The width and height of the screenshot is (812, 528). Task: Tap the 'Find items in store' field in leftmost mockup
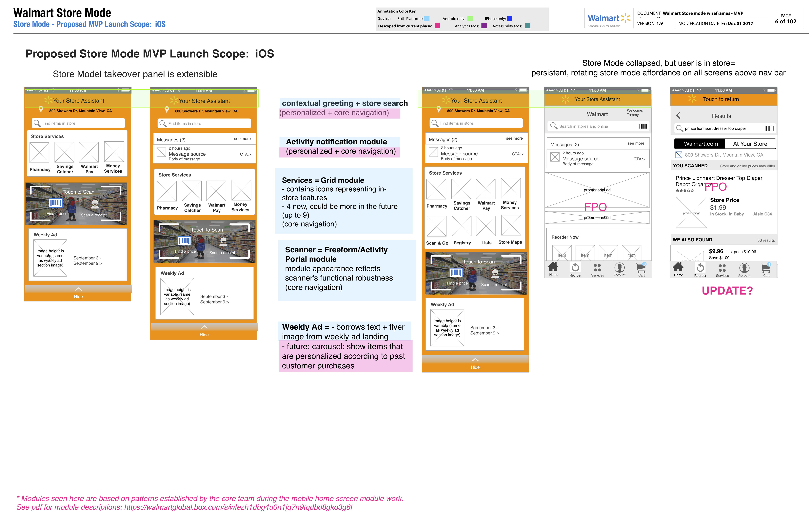(78, 123)
